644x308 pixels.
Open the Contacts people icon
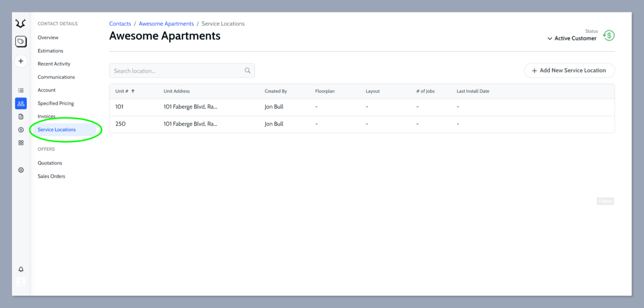[21, 103]
